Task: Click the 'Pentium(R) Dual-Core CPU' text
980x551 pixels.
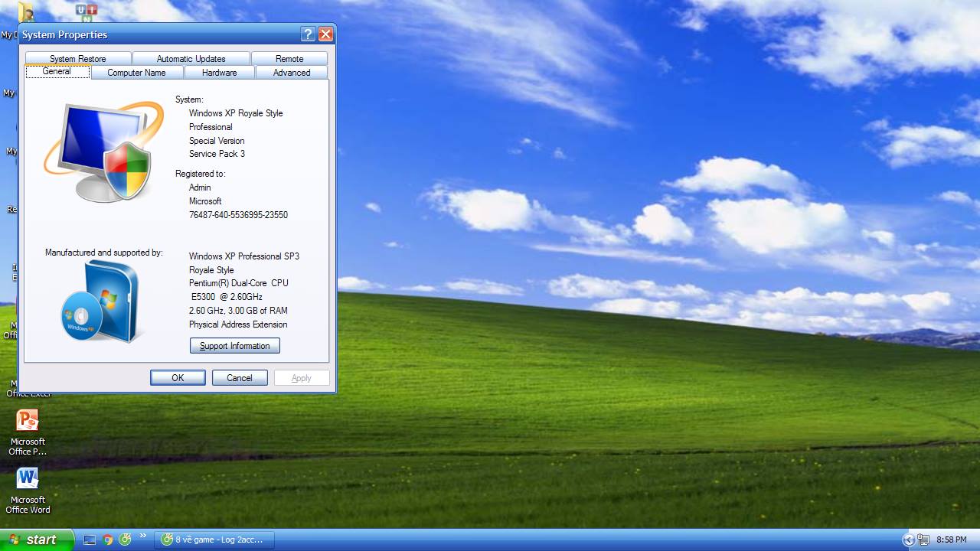Action: pyautogui.click(x=239, y=283)
